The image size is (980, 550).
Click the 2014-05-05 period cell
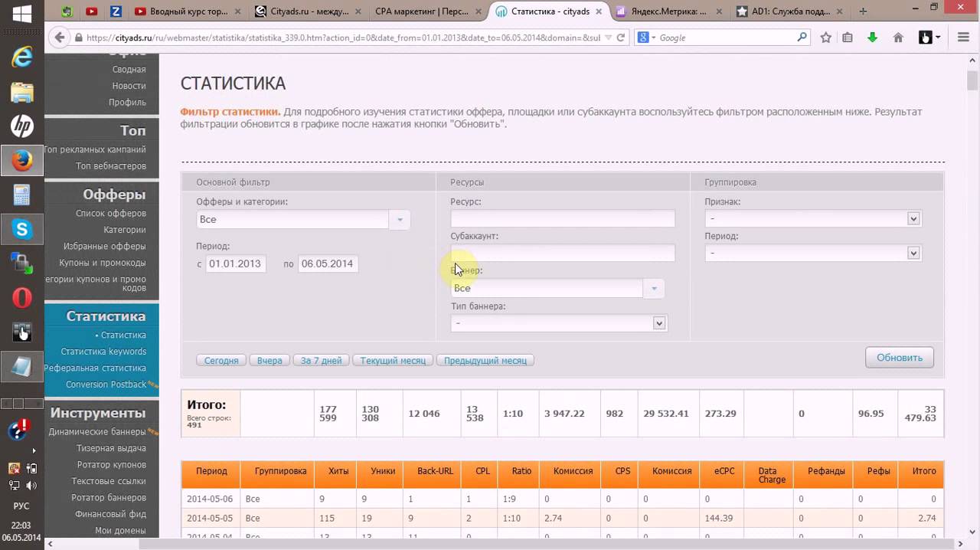210,519
